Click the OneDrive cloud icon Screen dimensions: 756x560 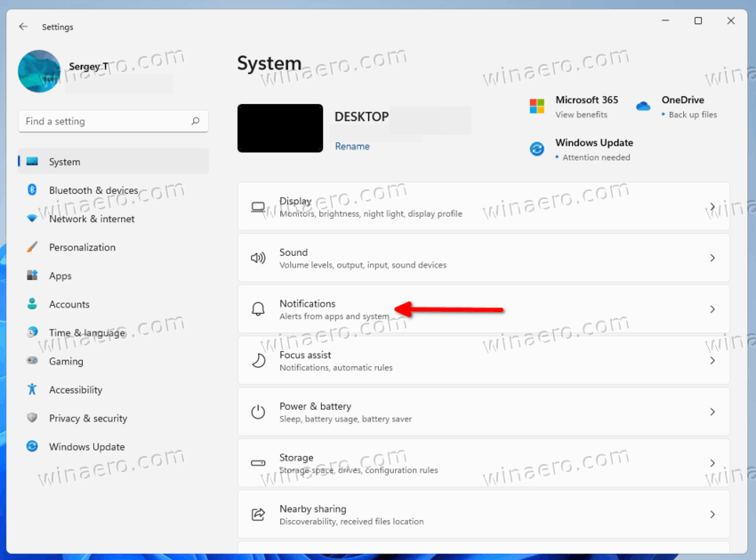[643, 106]
